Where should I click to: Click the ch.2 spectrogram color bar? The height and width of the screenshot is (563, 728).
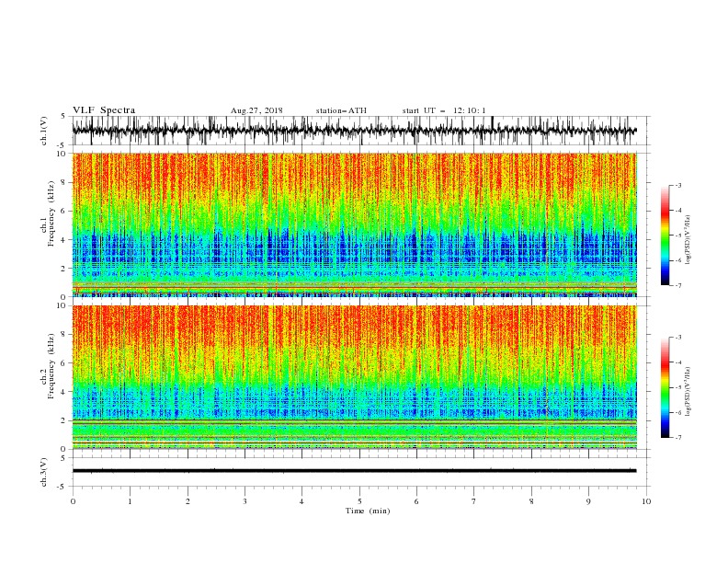[665, 387]
